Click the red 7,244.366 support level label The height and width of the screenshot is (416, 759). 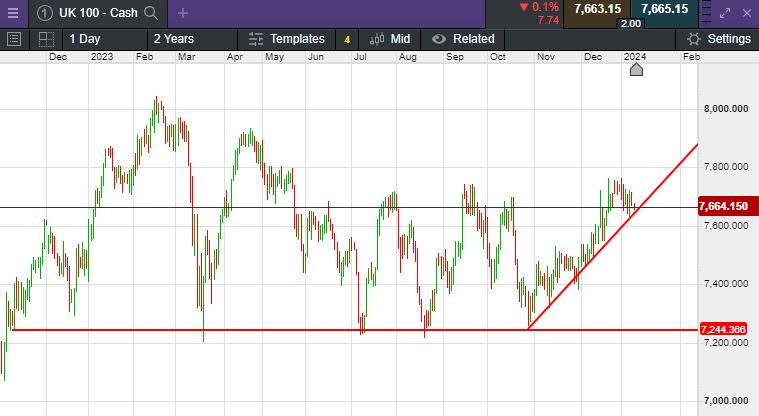726,329
